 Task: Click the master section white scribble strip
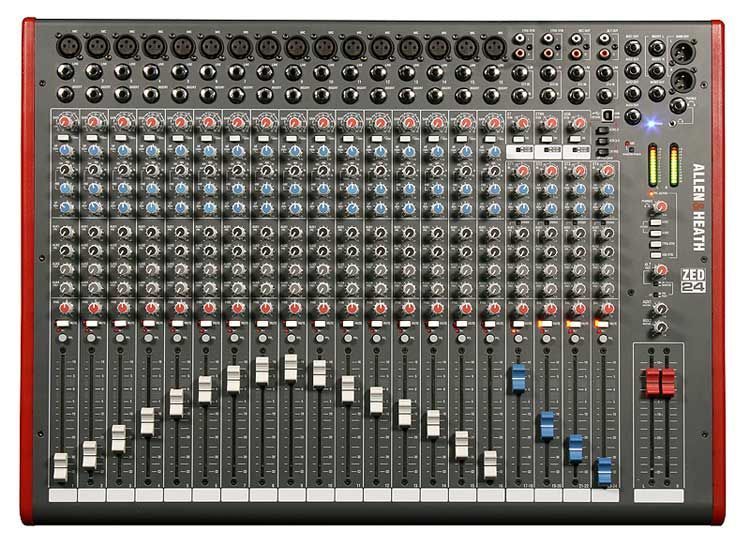659,495
